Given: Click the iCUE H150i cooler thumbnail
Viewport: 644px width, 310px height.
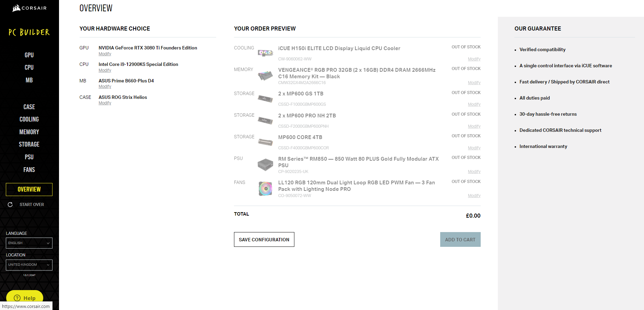Looking at the screenshot, I should pos(265,53).
